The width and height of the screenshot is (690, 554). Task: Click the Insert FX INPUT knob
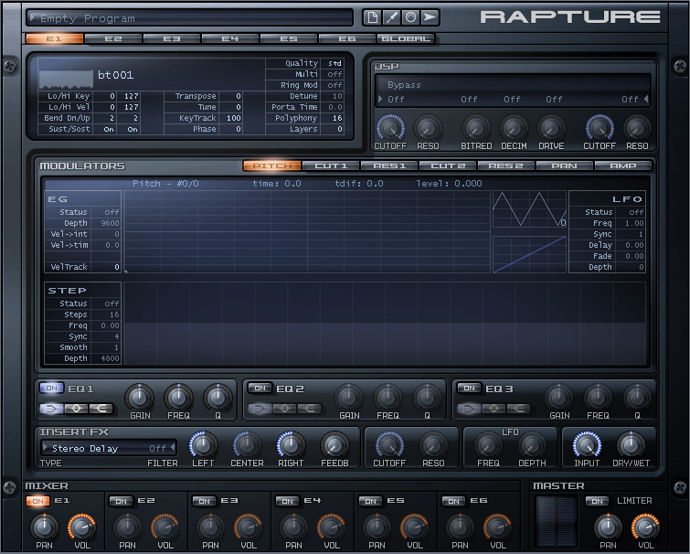[x=587, y=445]
